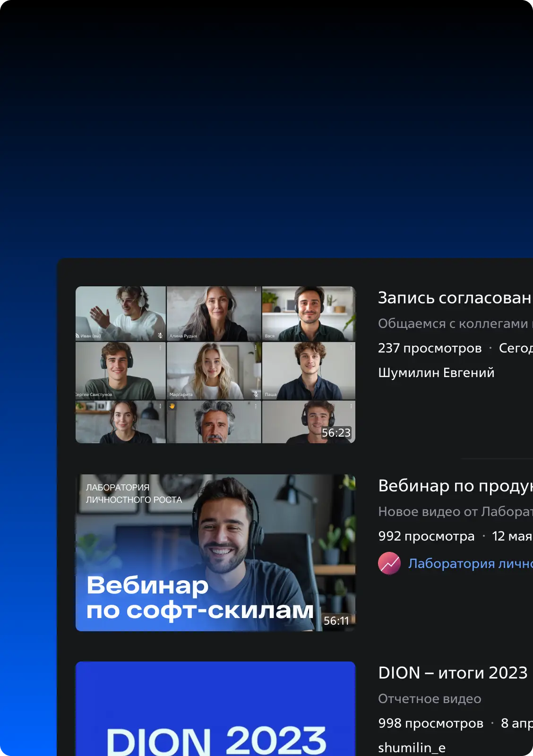Viewport: 533px width, 756px height.
Task: Click the 56:23 duration badge
Action: [336, 433]
